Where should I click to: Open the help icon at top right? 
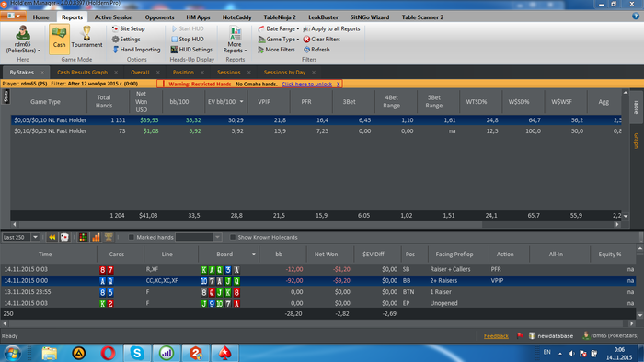pos(636,17)
